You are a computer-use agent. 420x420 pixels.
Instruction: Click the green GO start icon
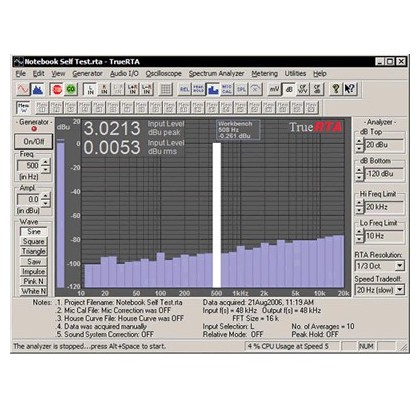(71, 89)
